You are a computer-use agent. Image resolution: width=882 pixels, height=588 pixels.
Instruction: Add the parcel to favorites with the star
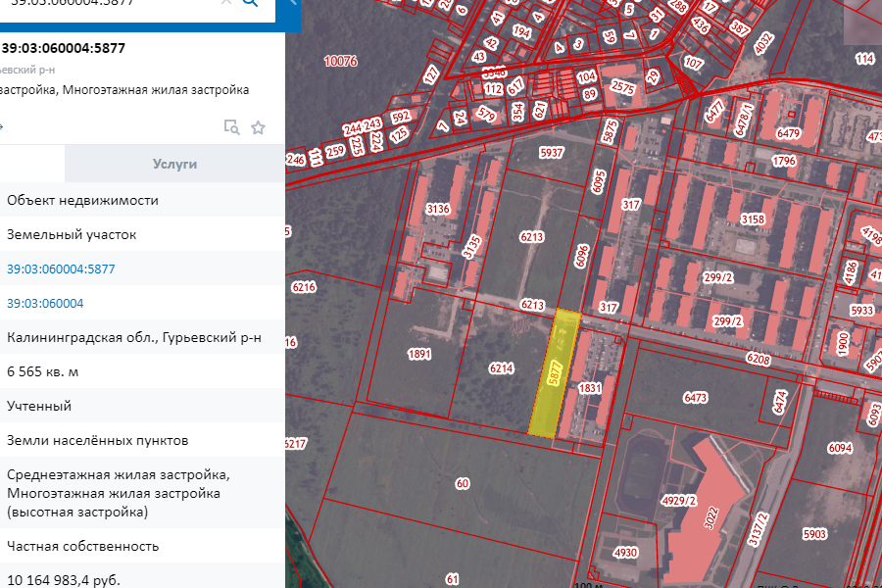[259, 127]
